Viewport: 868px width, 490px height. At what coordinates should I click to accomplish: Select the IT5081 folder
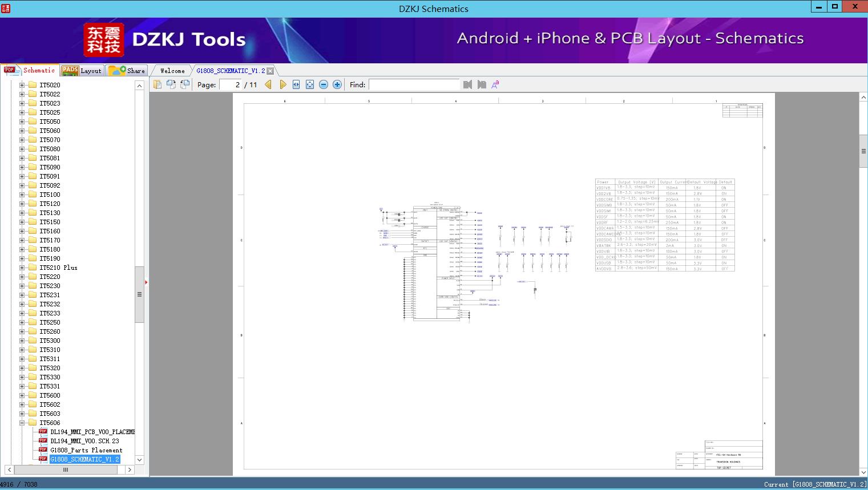[50, 158]
